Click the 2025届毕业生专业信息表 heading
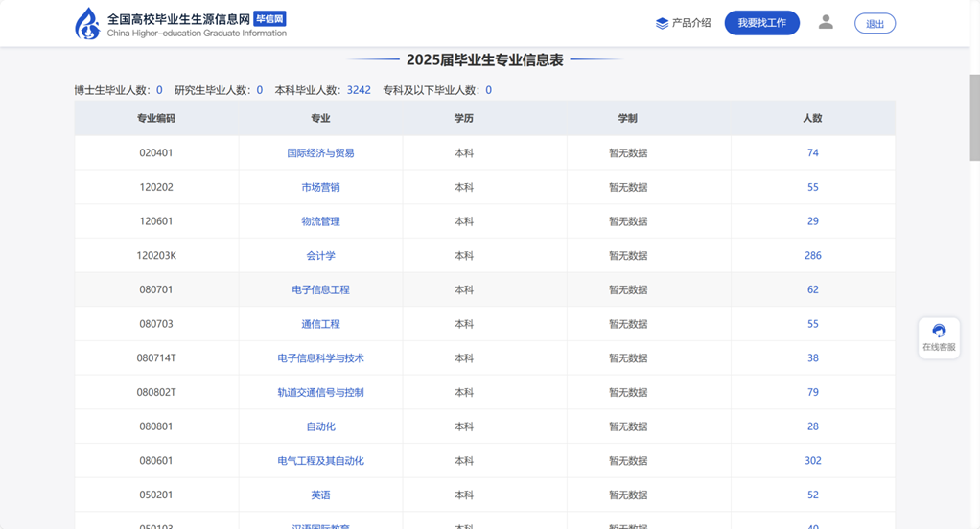The width and height of the screenshot is (980, 529). coord(485,60)
